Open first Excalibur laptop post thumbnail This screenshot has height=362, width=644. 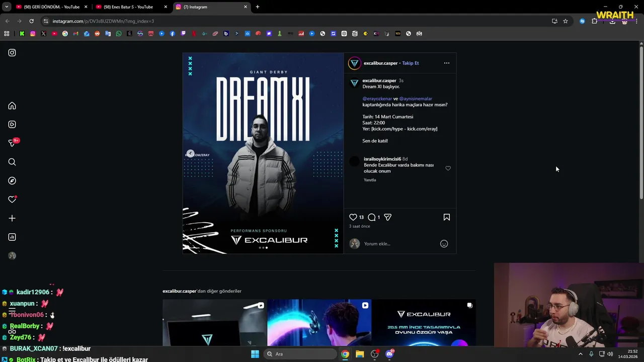point(214,323)
